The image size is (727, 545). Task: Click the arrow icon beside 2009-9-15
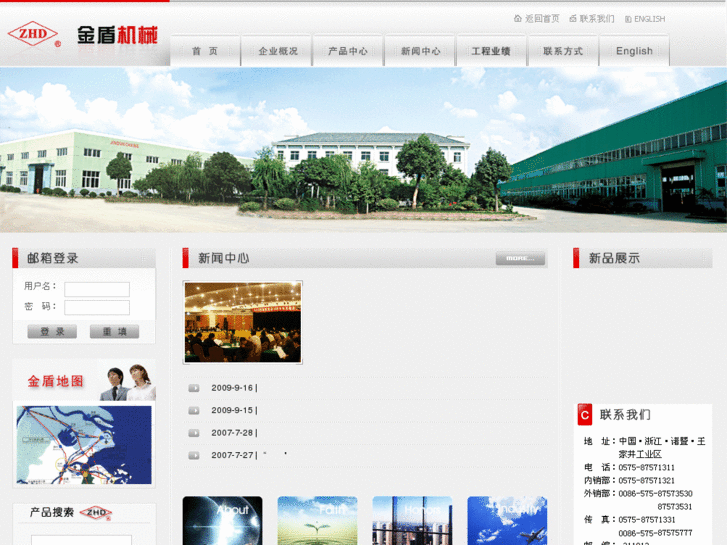coord(194,410)
